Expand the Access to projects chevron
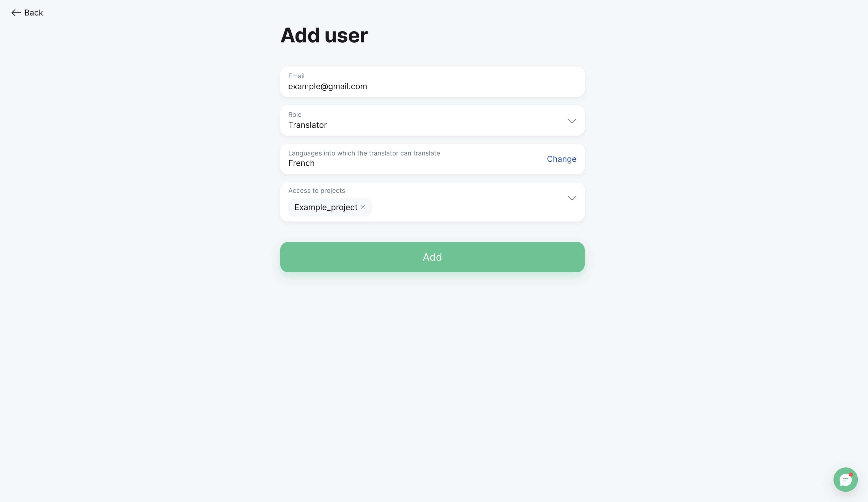868x502 pixels. point(572,198)
